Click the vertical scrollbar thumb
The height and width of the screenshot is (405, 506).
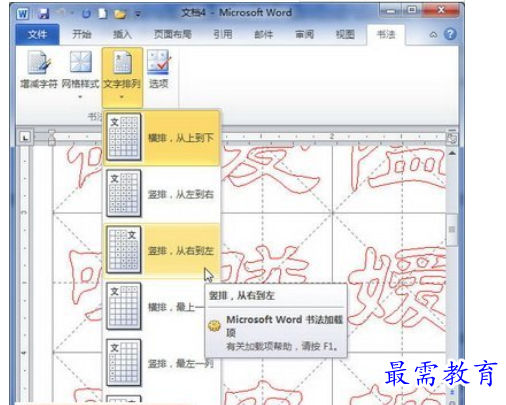pyautogui.click(x=452, y=229)
